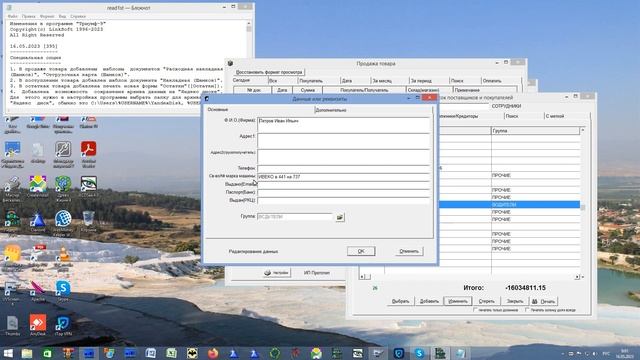Confirm the dialog with OK

(x=361, y=251)
